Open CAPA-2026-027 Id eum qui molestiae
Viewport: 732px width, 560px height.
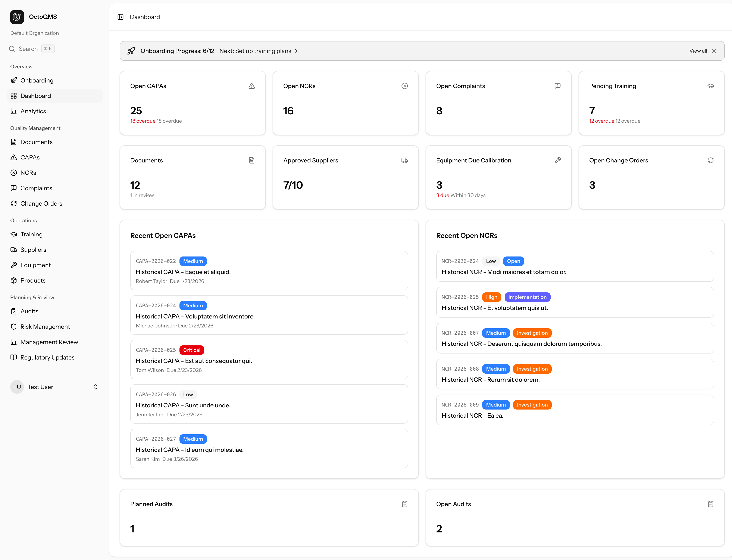[269, 448]
